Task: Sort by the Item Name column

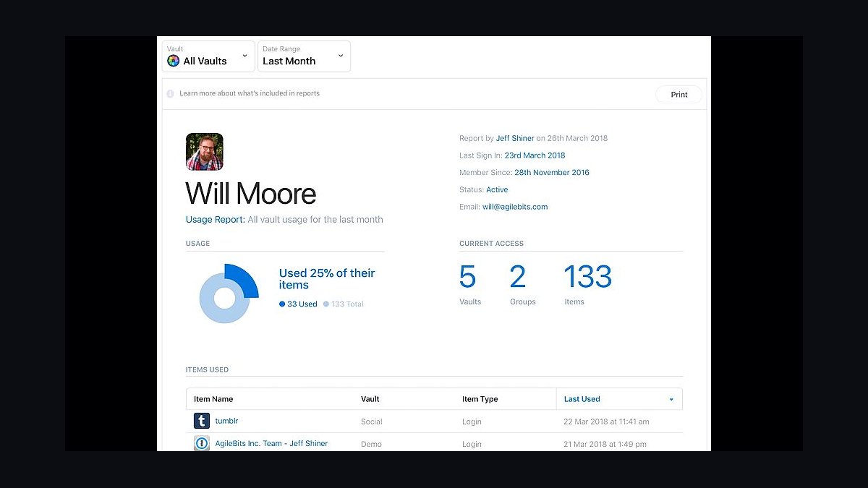Action: (213, 399)
